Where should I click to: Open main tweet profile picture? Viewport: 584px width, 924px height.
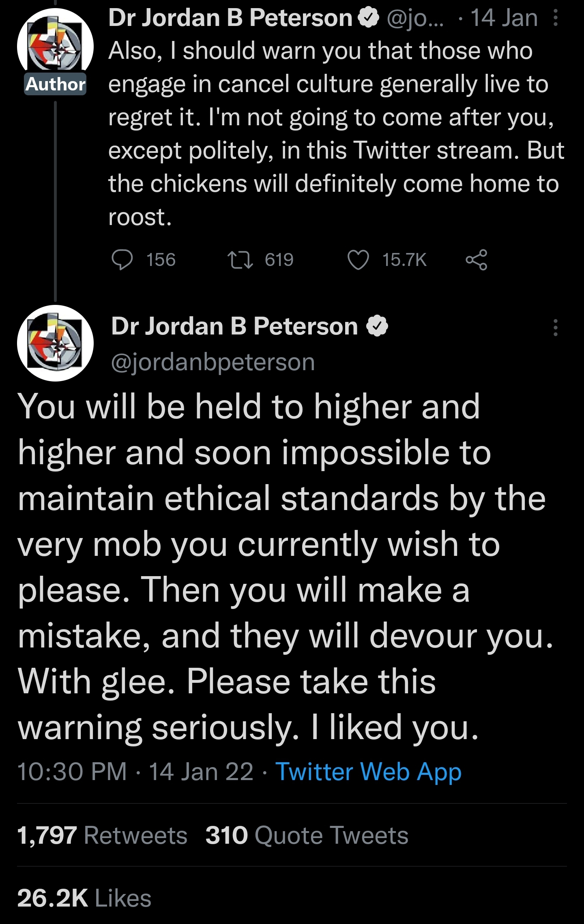(55, 343)
